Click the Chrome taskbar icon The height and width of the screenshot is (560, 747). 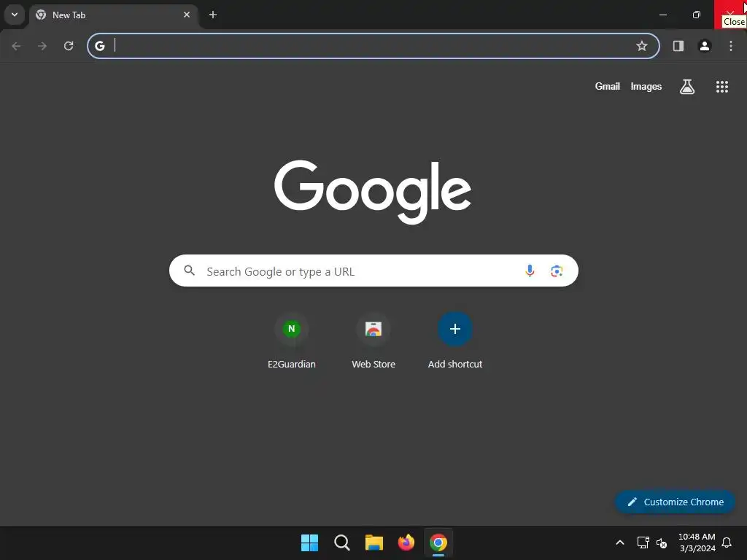coord(438,542)
